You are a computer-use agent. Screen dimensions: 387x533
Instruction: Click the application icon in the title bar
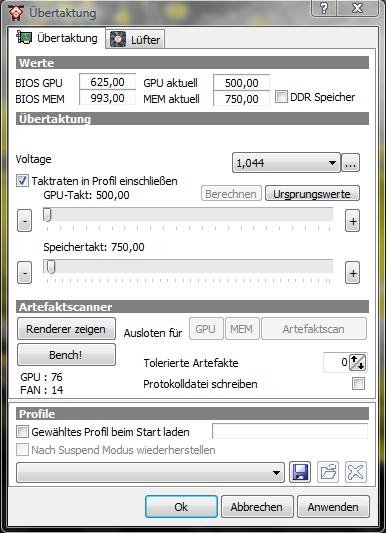click(16, 13)
